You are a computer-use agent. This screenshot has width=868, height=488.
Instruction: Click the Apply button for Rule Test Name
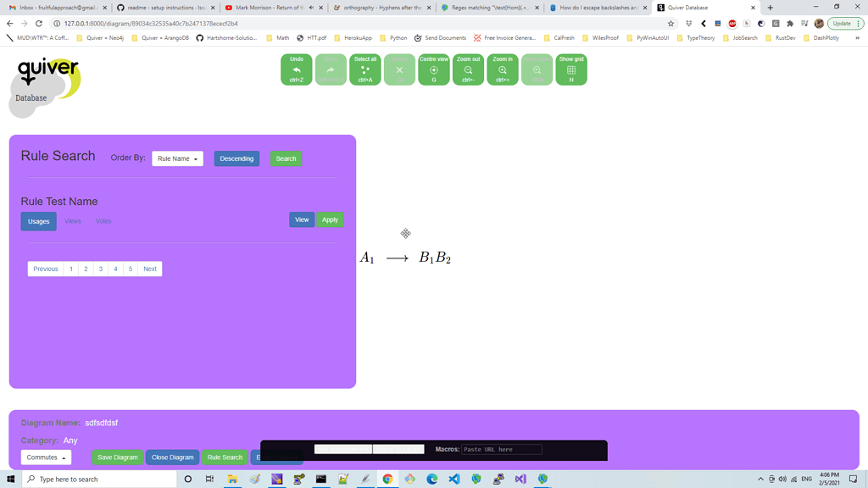pyautogui.click(x=330, y=219)
